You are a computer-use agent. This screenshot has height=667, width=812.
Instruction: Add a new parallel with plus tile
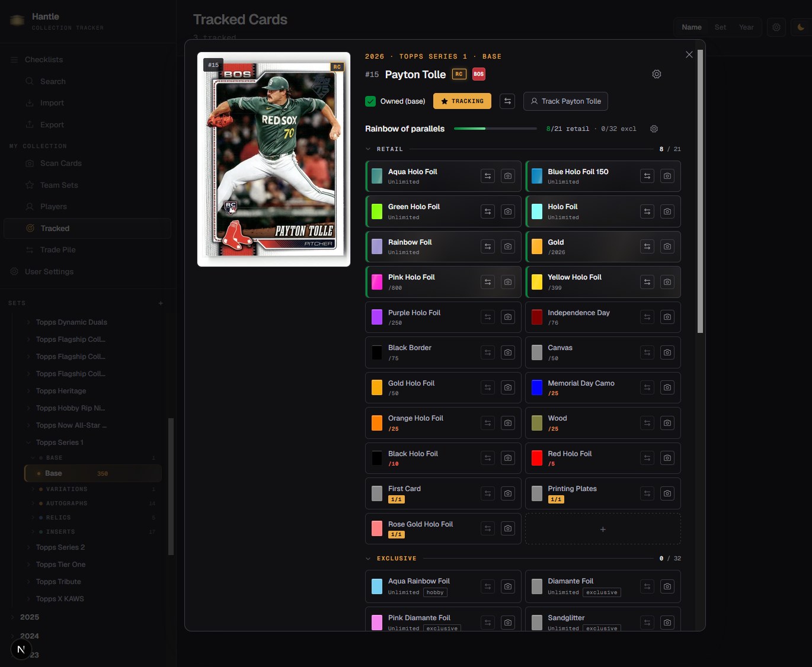(x=603, y=529)
